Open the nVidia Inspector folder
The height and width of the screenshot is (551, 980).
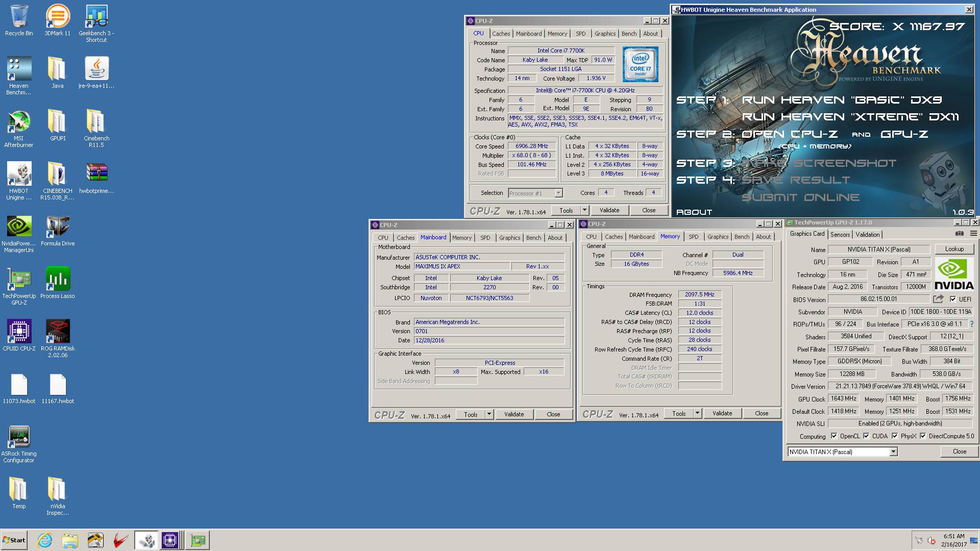click(x=58, y=496)
